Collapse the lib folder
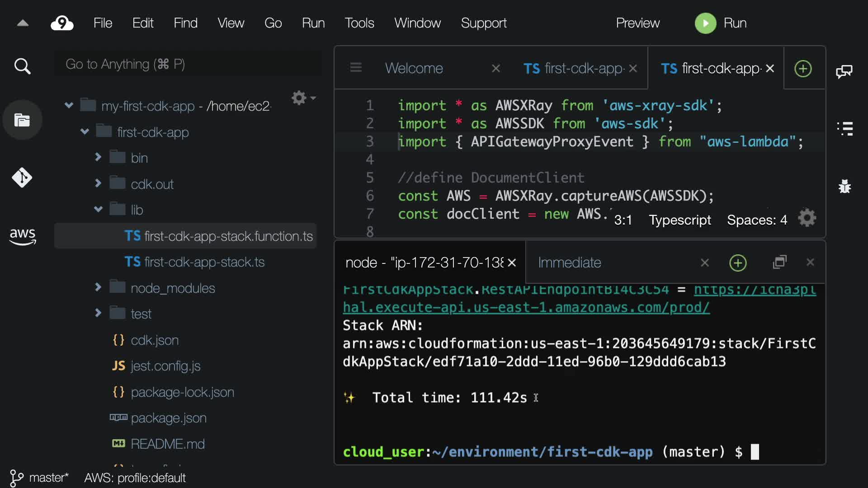 click(x=98, y=209)
